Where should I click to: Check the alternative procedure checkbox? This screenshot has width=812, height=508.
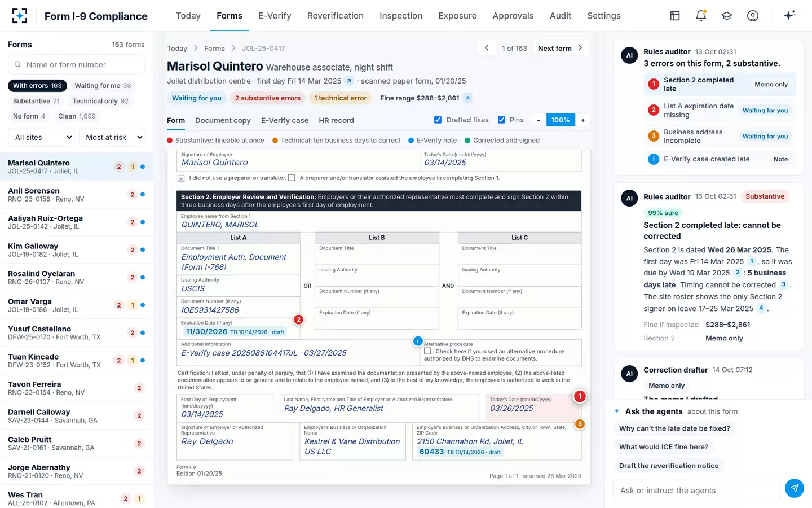click(427, 351)
